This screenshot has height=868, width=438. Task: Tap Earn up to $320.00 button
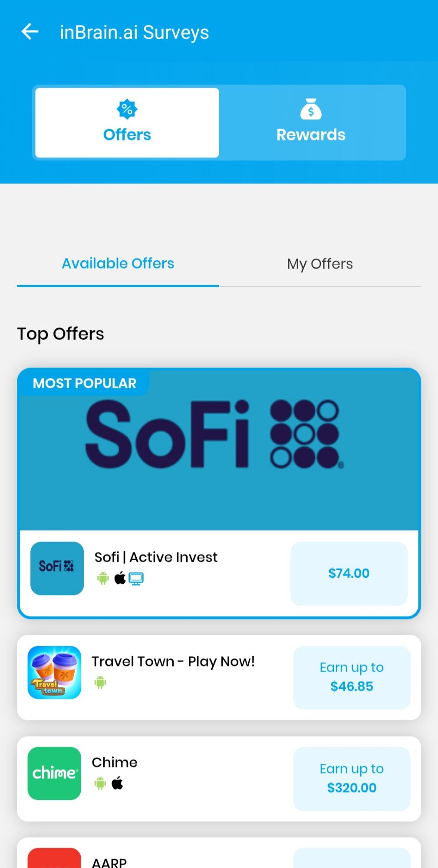(352, 778)
